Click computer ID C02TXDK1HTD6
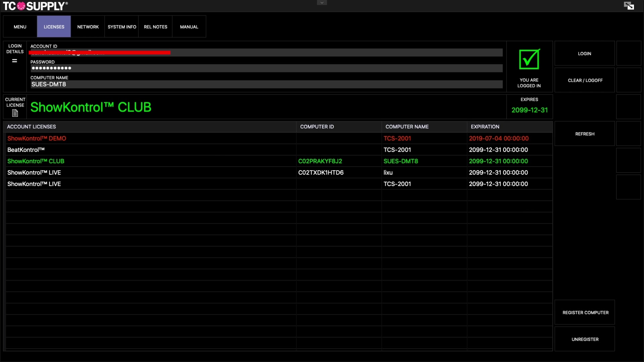The image size is (644, 362). 321,173
